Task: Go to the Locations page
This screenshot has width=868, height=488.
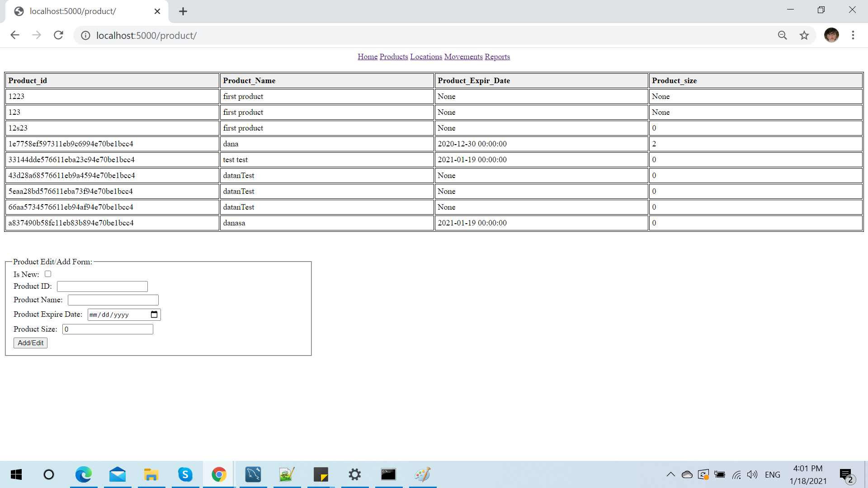Action: click(x=426, y=56)
